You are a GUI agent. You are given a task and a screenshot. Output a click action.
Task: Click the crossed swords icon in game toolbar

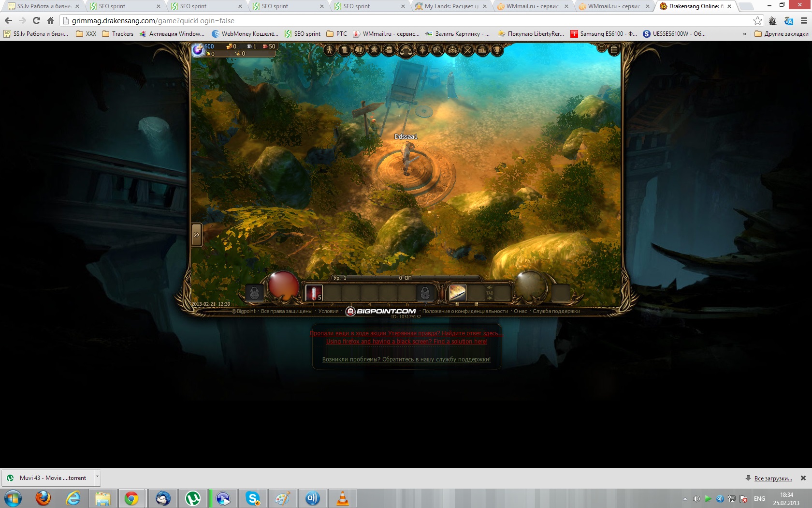point(467,50)
